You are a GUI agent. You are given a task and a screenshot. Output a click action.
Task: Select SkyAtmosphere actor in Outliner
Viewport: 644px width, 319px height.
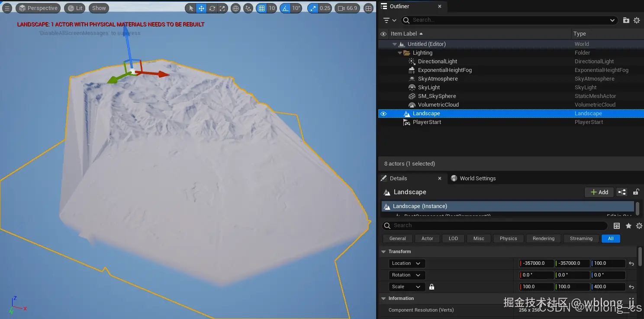coord(438,79)
